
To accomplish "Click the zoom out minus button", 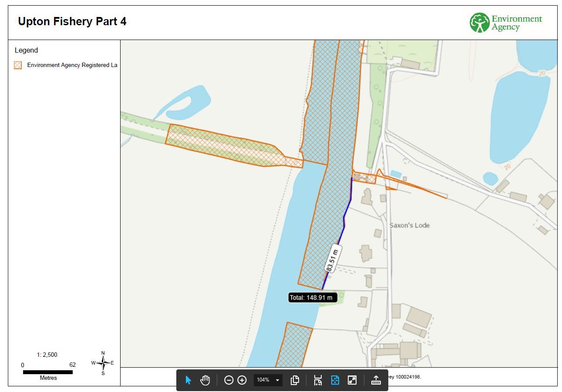I will (229, 380).
